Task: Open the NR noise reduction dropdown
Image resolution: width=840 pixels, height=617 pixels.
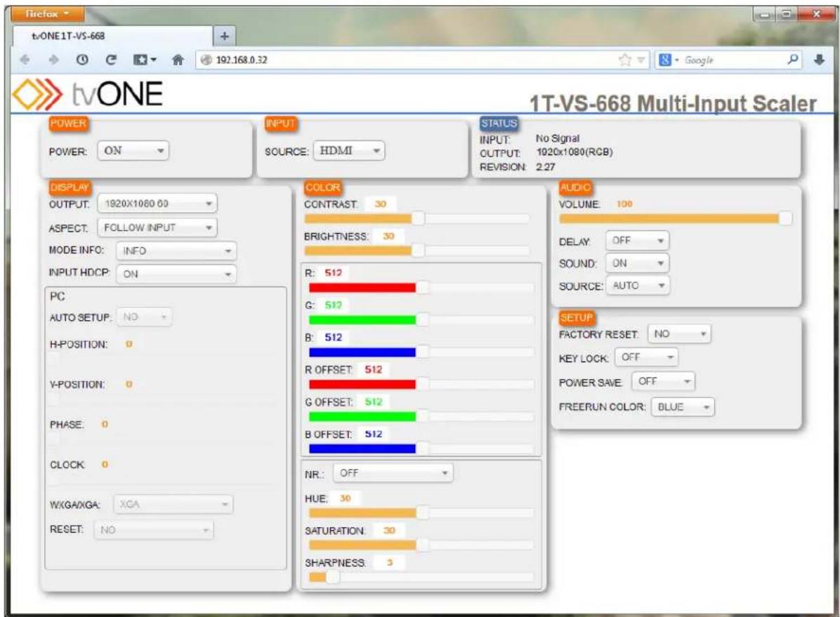Action: (393, 473)
